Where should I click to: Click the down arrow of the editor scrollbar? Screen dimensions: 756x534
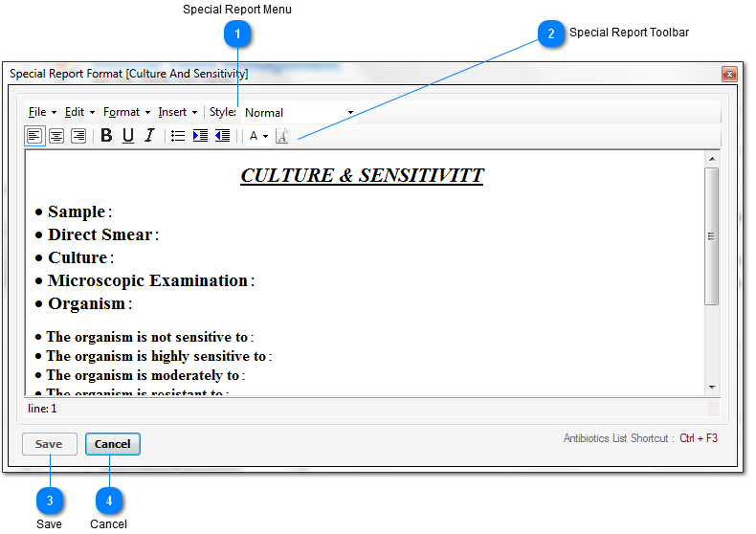click(712, 388)
